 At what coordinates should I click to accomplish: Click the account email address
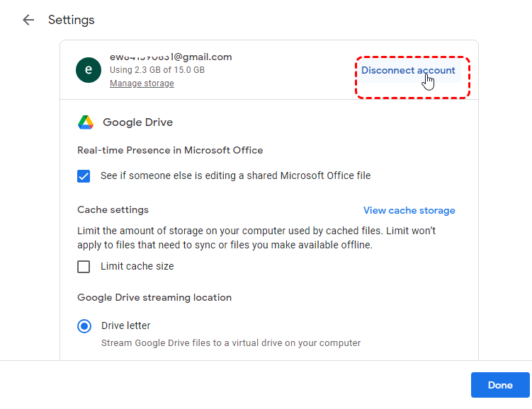171,57
